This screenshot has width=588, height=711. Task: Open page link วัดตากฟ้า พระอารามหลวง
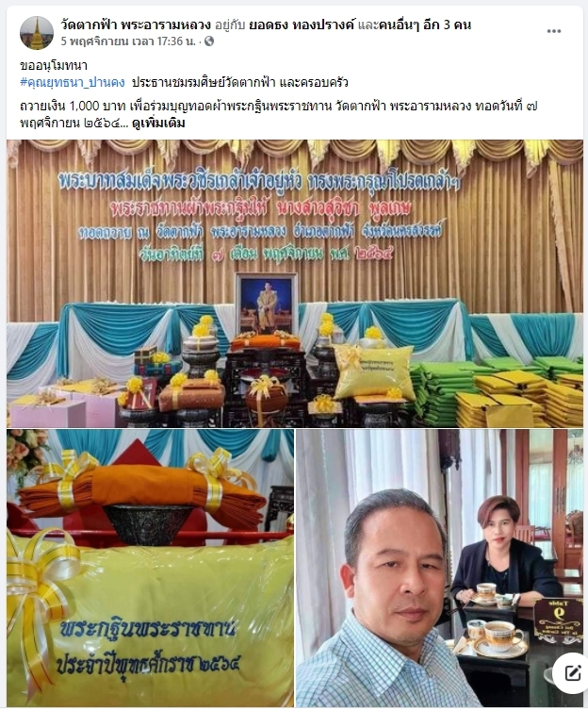click(x=136, y=25)
